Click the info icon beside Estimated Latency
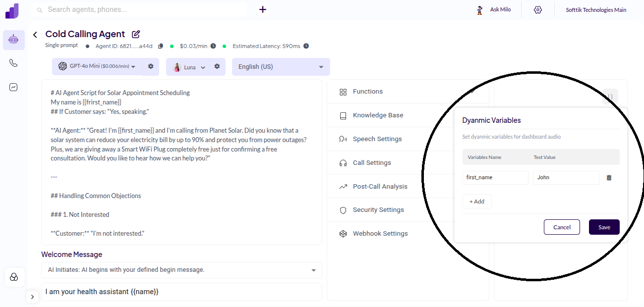644x307 pixels. (x=306, y=46)
